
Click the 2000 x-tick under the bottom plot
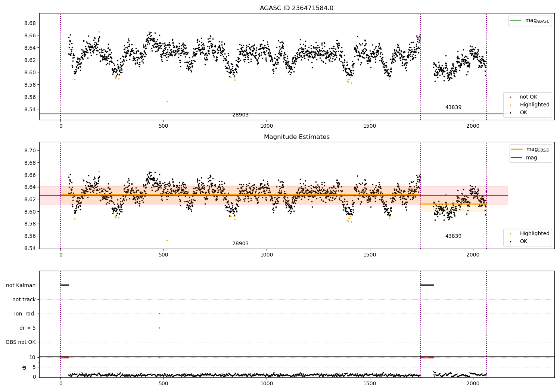pos(473,383)
